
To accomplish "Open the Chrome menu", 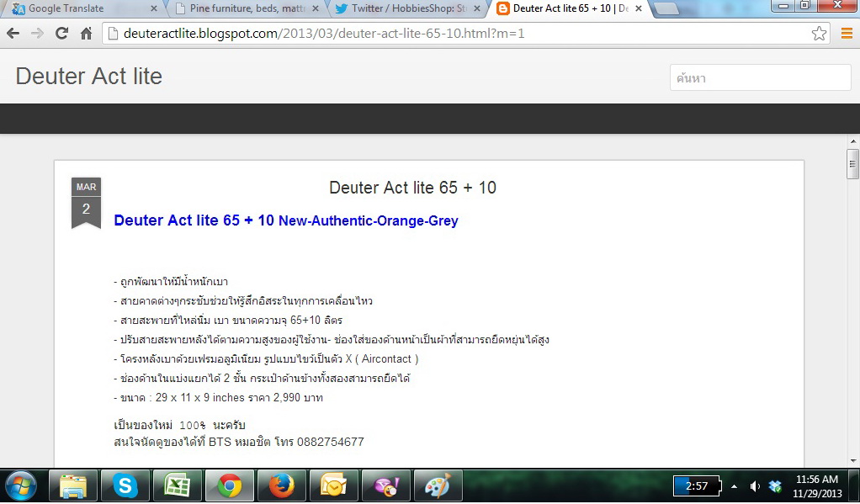I will pyautogui.click(x=847, y=34).
